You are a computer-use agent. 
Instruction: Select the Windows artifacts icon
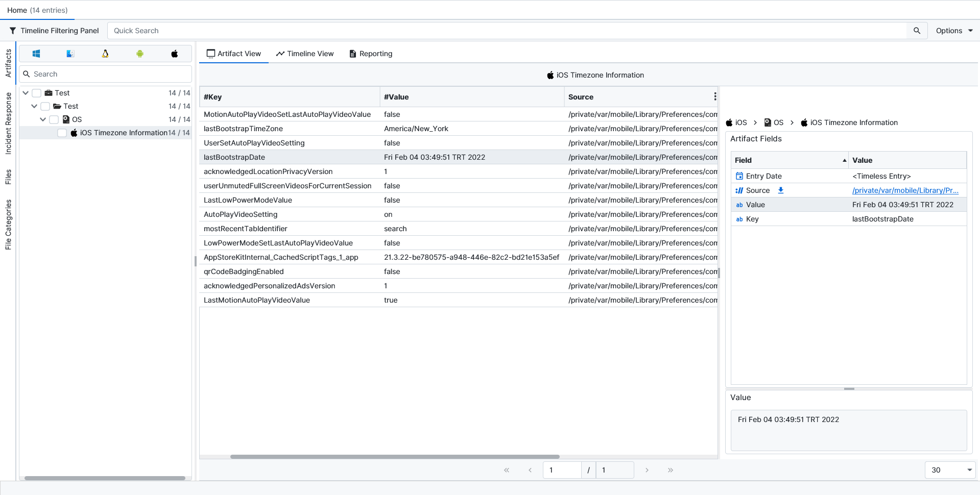point(36,54)
